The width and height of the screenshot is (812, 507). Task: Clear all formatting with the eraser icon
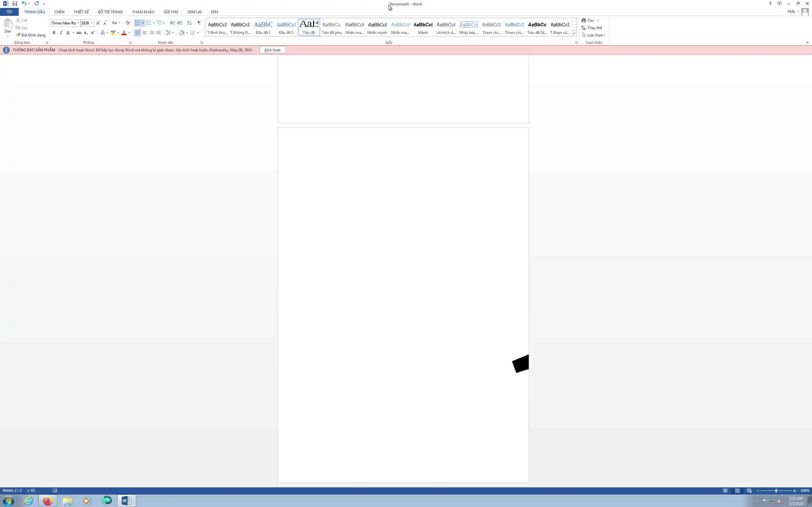coord(128,23)
